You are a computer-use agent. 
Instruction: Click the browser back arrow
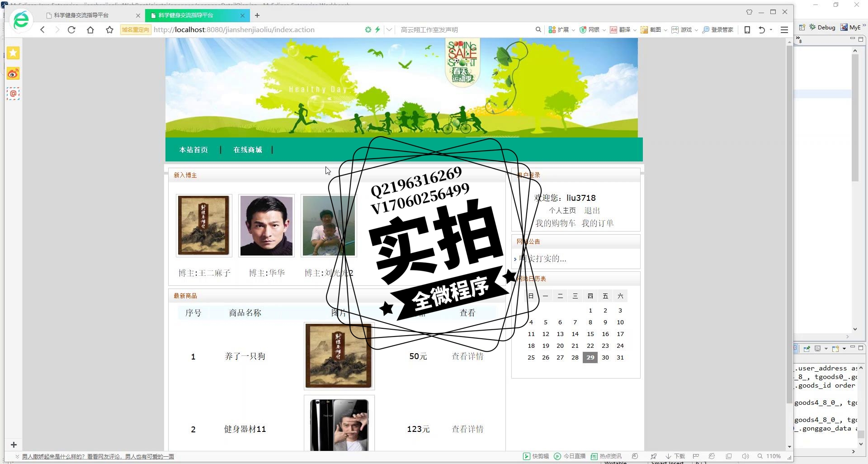click(42, 30)
